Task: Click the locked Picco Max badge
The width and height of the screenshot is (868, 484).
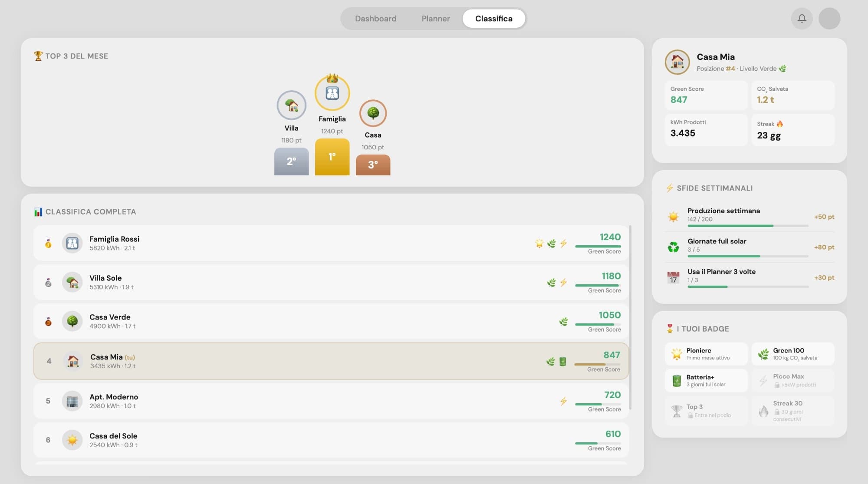Action: click(x=793, y=381)
